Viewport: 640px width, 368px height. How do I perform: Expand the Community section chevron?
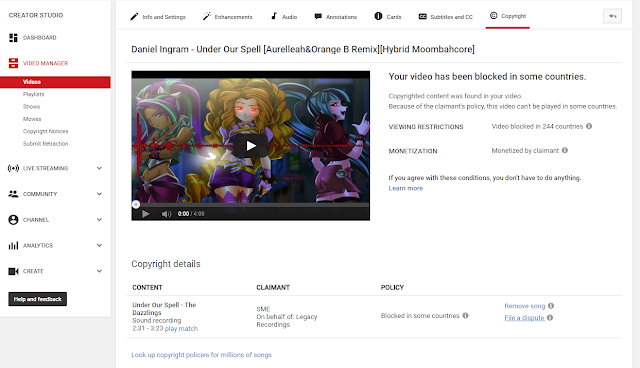[99, 194]
